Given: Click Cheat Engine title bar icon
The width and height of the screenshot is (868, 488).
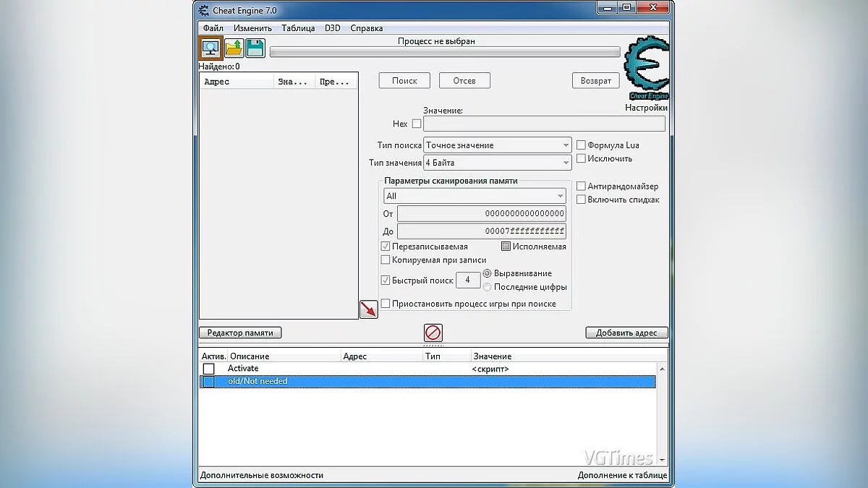Looking at the screenshot, I should pyautogui.click(x=203, y=10).
